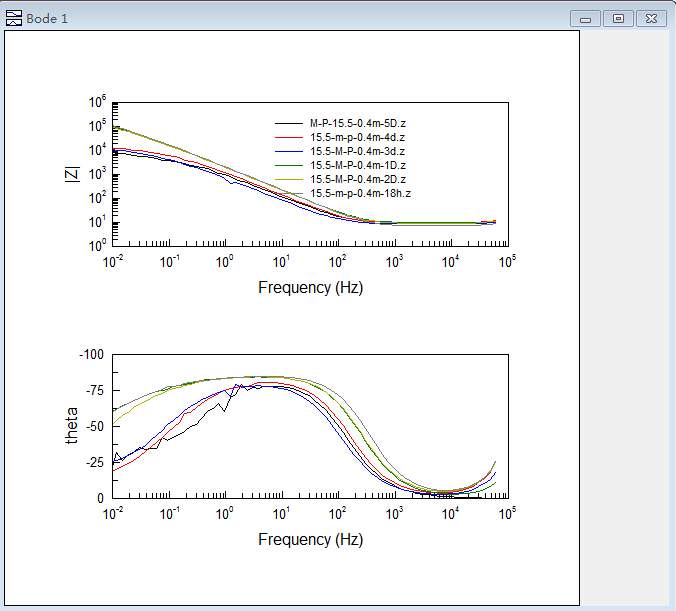Screen dimensions: 676x611
Task: Close the Bode 1 window
Action: coord(651,19)
